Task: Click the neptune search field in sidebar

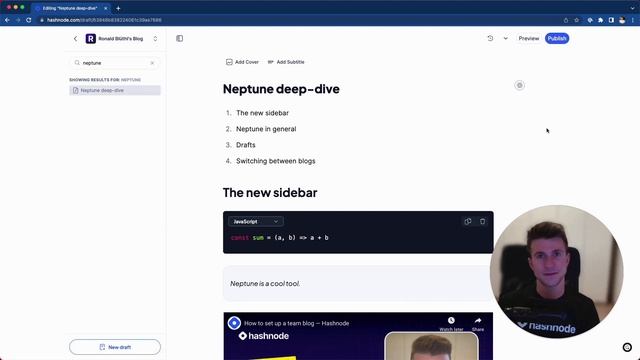Action: [115, 63]
